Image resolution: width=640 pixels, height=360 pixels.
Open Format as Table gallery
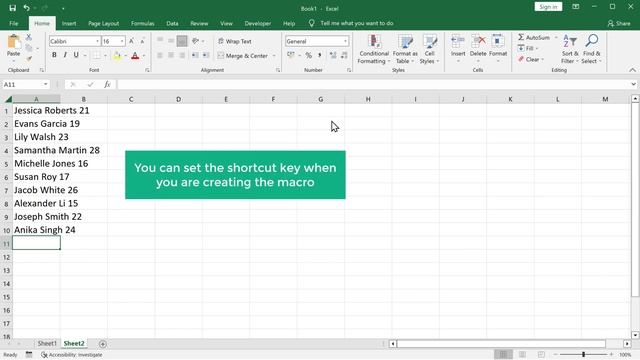[x=405, y=49]
